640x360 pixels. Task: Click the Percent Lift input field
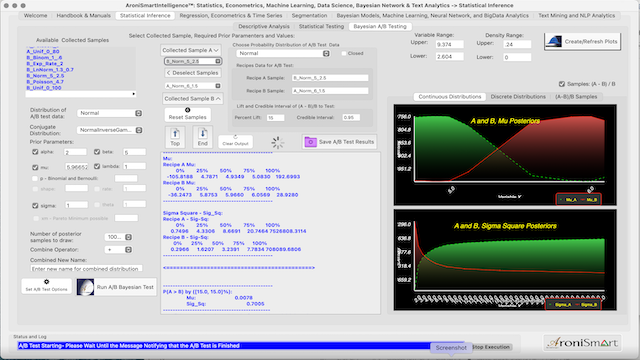click(x=276, y=118)
